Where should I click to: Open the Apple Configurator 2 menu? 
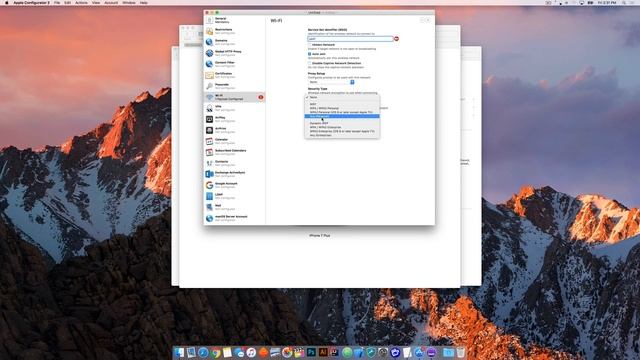coord(31,2)
